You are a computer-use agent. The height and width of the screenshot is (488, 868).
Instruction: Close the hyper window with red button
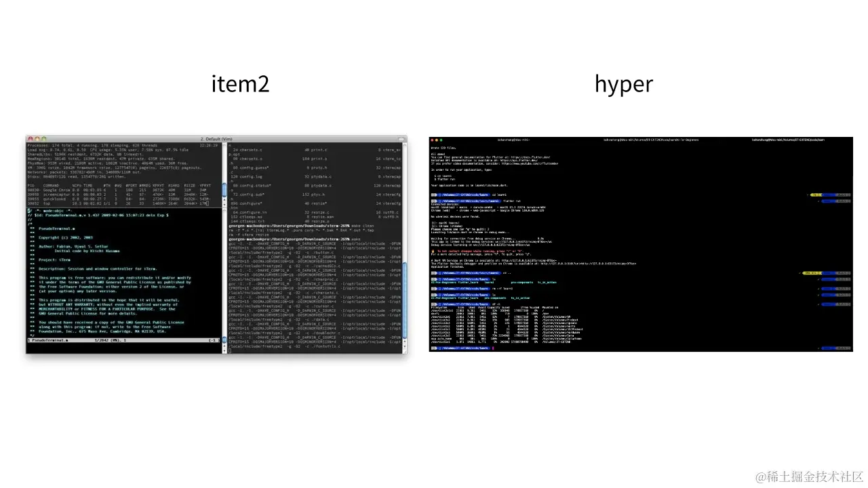(432, 140)
